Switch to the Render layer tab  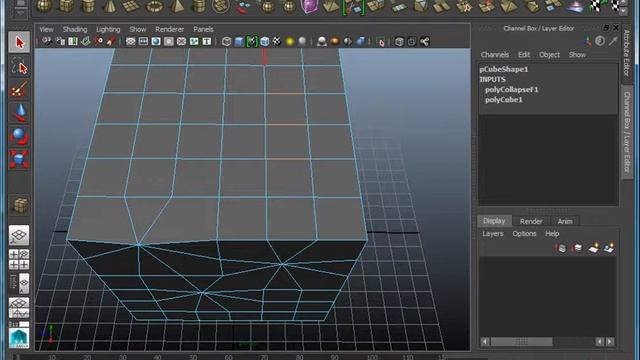click(531, 221)
